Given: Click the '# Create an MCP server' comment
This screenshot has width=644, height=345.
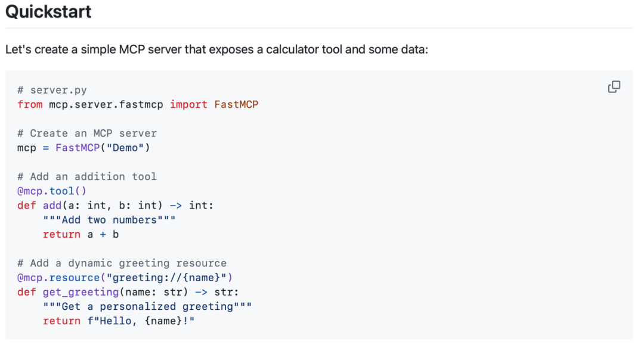Looking at the screenshot, I should click(87, 133).
